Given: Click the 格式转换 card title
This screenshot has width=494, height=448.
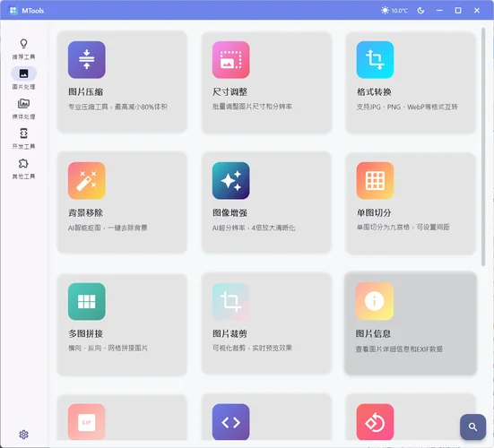Looking at the screenshot, I should pyautogui.click(x=374, y=92).
